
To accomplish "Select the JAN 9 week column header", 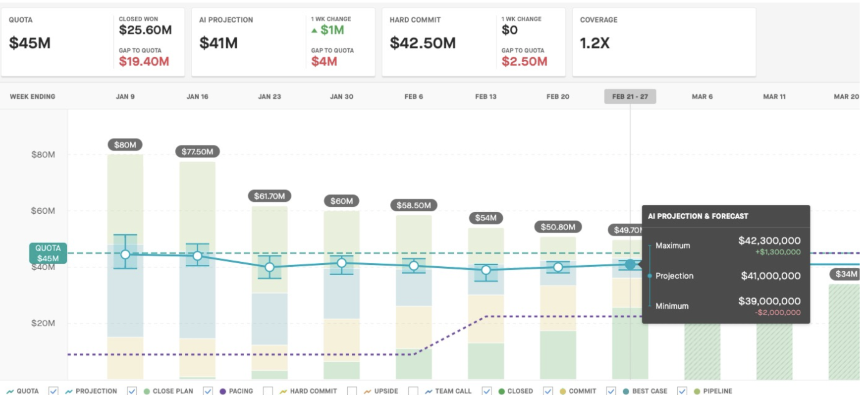I will 125,97.
